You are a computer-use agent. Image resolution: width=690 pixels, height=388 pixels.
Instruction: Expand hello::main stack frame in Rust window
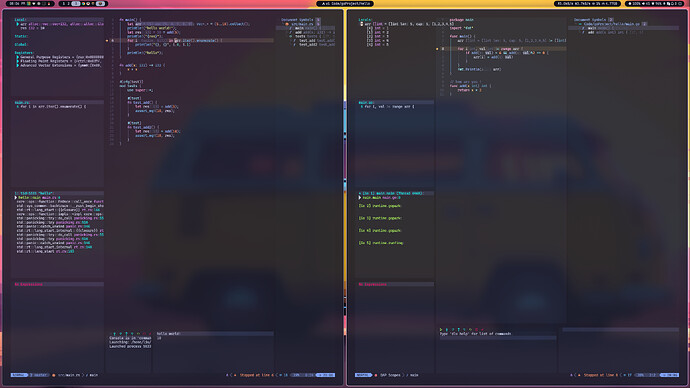click(16, 198)
